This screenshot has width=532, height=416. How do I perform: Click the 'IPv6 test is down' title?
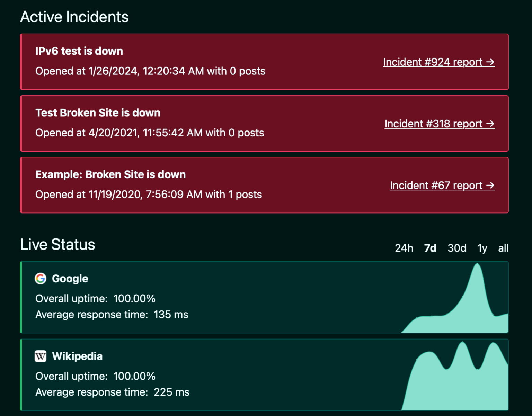point(79,51)
